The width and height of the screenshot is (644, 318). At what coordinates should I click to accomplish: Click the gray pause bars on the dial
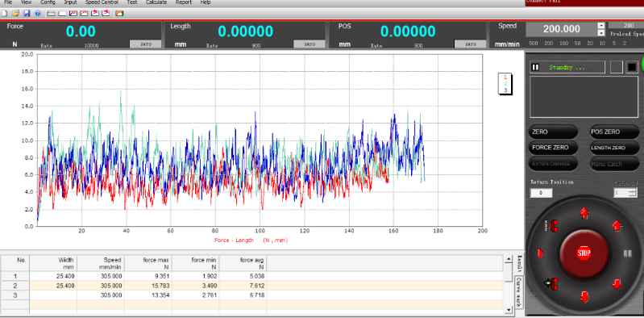point(628,253)
